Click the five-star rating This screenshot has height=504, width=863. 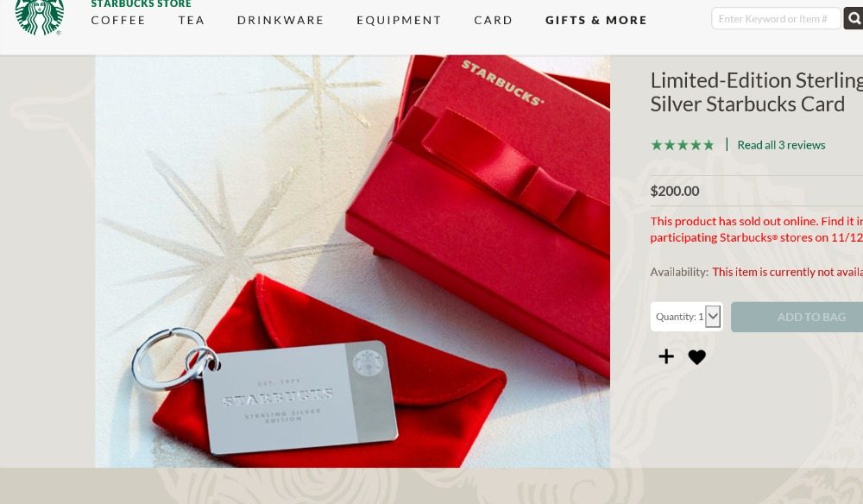683,145
